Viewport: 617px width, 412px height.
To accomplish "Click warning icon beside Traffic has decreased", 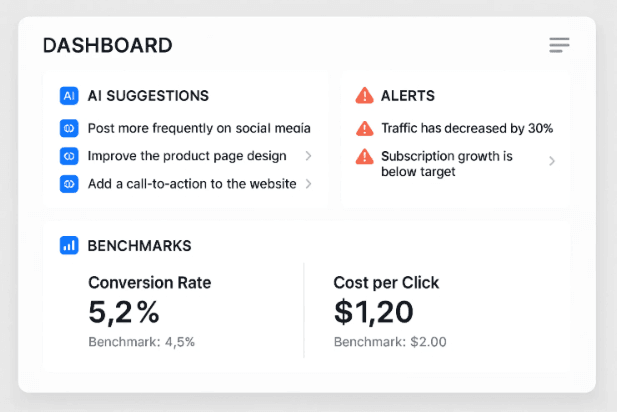I will coord(365,128).
